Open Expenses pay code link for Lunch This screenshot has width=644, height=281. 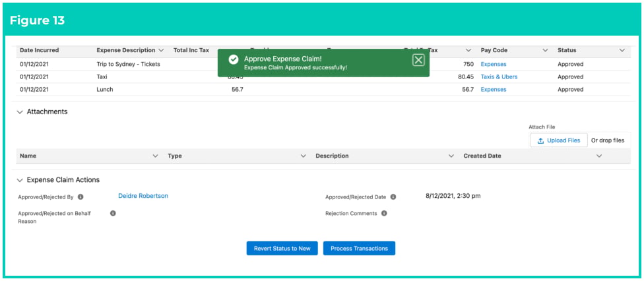[x=494, y=89]
